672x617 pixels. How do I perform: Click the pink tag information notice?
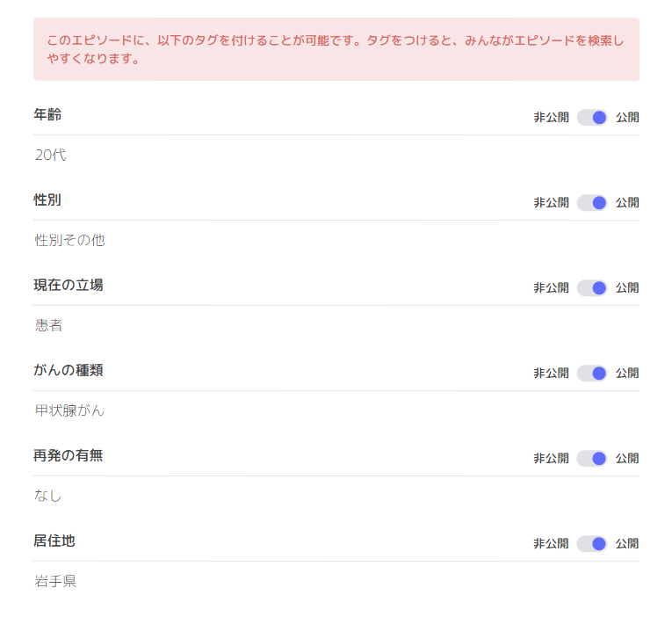(x=336, y=49)
